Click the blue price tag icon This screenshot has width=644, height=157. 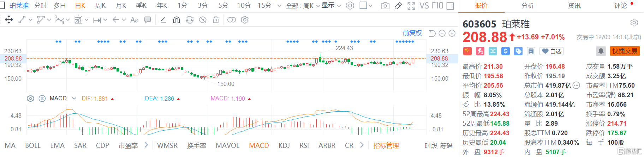[x=518, y=51]
